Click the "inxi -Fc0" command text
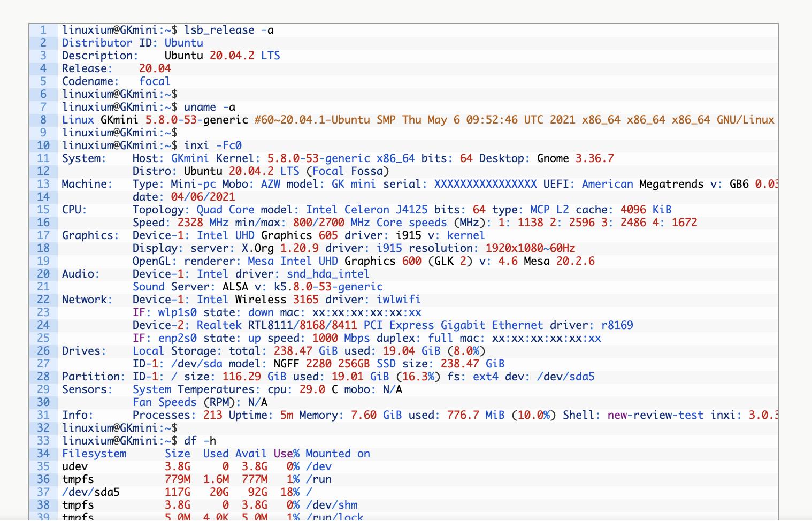This screenshot has width=812, height=521. point(213,145)
